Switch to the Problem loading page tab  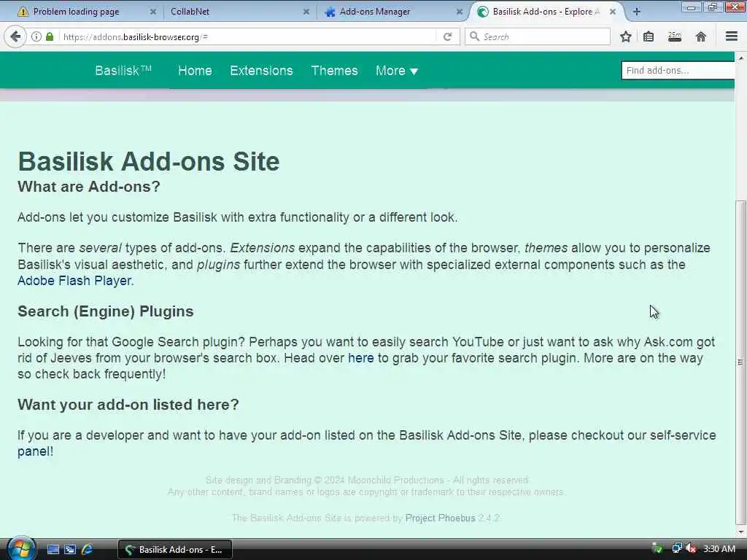coord(76,12)
